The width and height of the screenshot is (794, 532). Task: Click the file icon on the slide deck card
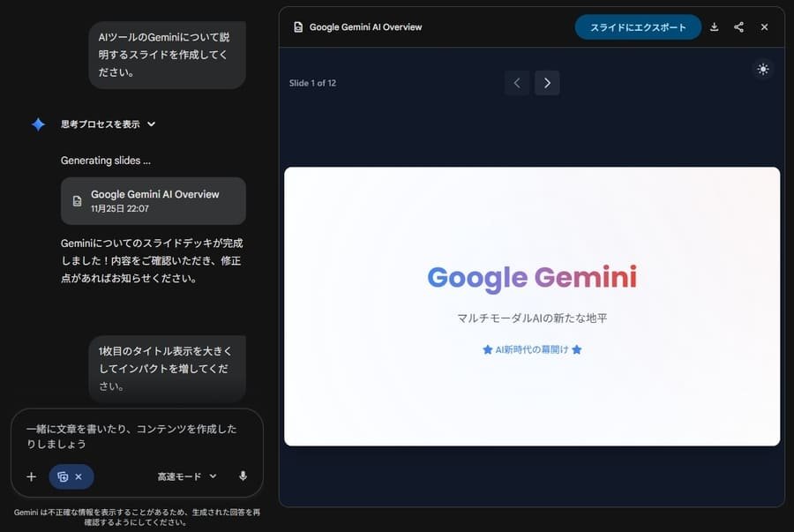[76, 201]
